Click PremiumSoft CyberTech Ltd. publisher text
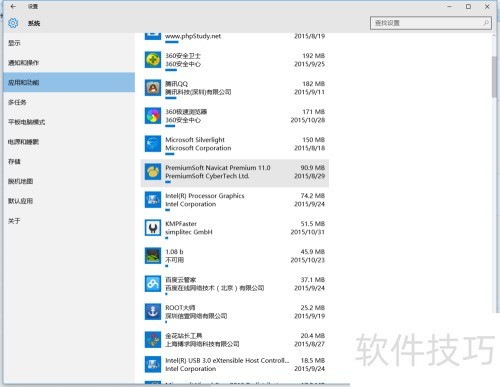 click(x=207, y=176)
